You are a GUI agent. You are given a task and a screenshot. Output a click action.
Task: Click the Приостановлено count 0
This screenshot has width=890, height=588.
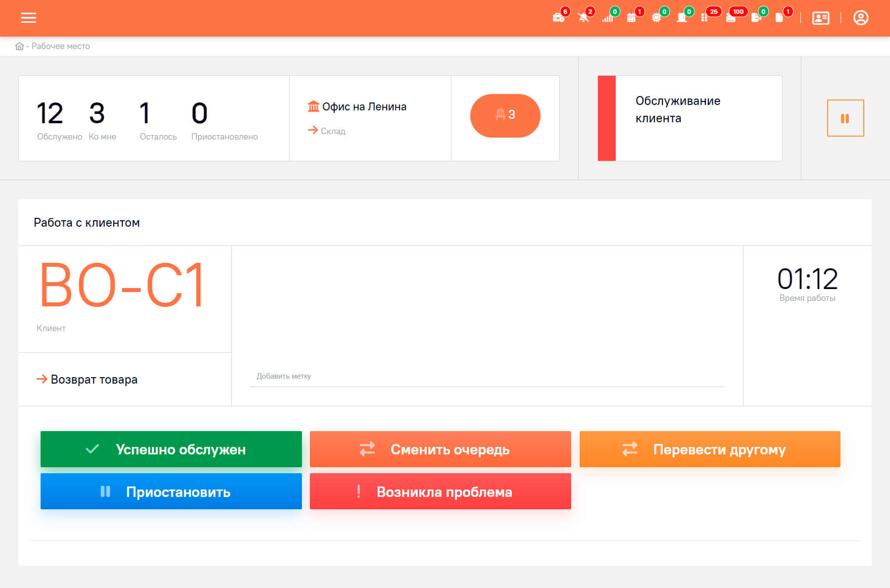point(199,113)
